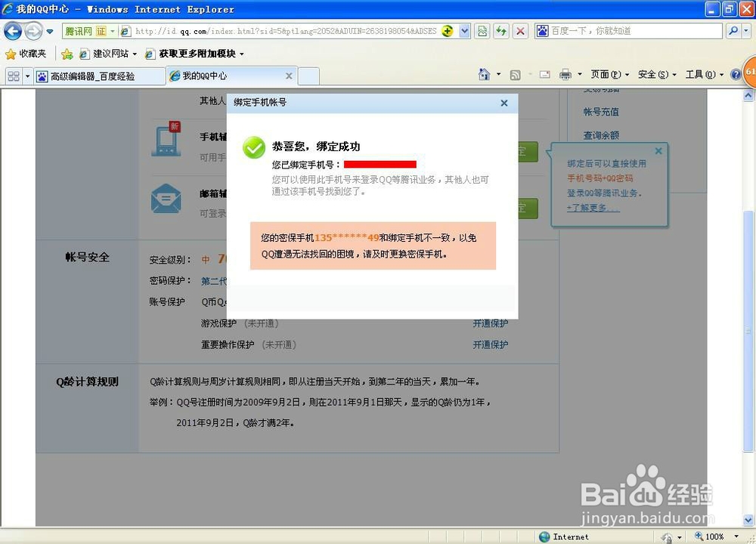The height and width of the screenshot is (544, 756).
Task: Click the Home page icon
Action: (484, 74)
